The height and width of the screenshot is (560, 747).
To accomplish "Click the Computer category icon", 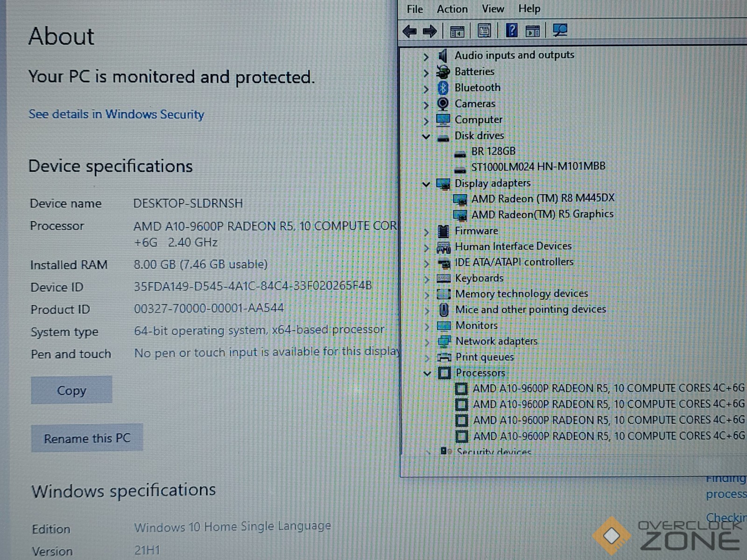I will [x=443, y=120].
